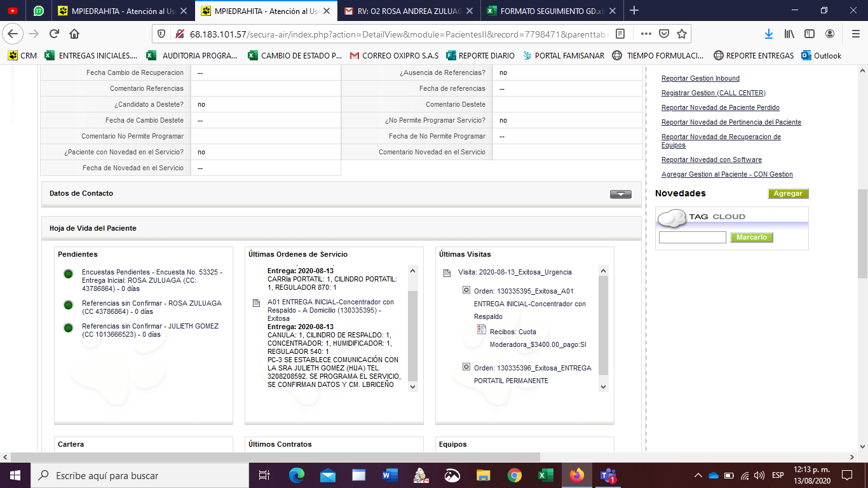This screenshot has width=868, height=488.
Task: Open the Windows notification center icon
Action: point(847,475)
